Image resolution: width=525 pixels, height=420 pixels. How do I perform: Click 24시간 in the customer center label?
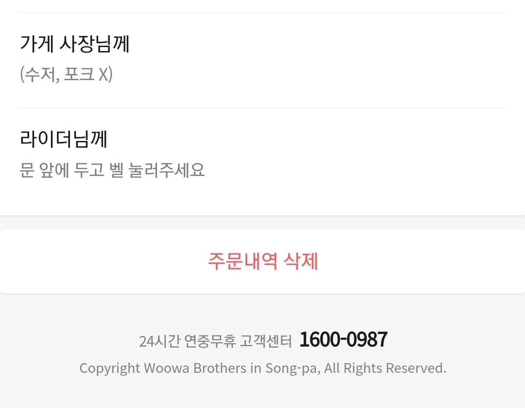tap(159, 341)
